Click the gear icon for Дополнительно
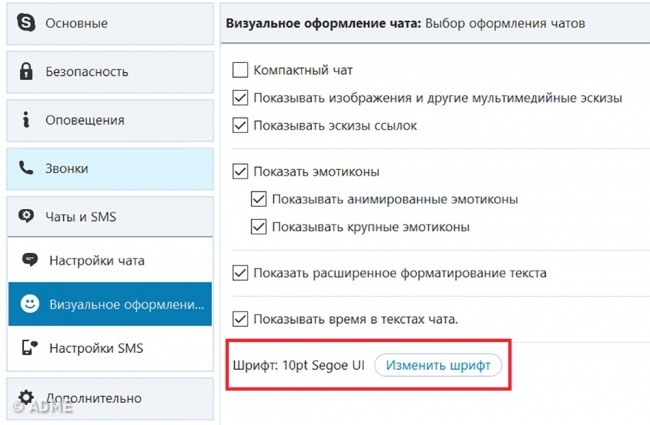 click(x=27, y=398)
